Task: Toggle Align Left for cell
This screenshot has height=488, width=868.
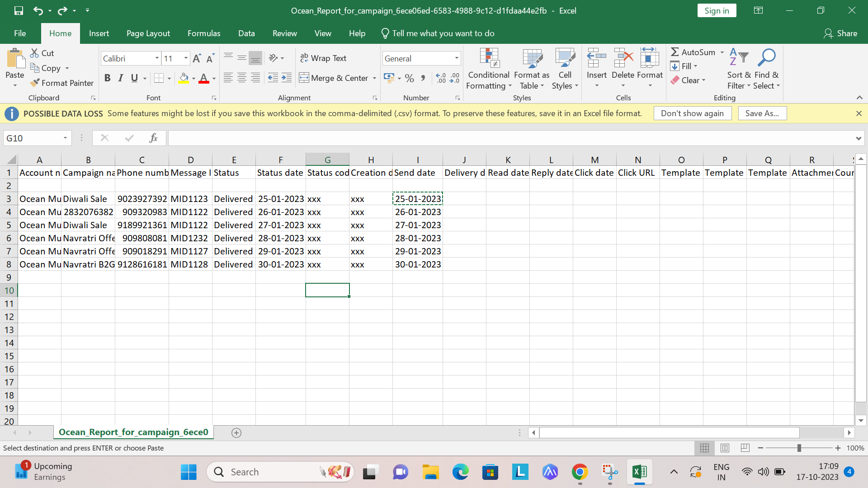Action: 228,78
